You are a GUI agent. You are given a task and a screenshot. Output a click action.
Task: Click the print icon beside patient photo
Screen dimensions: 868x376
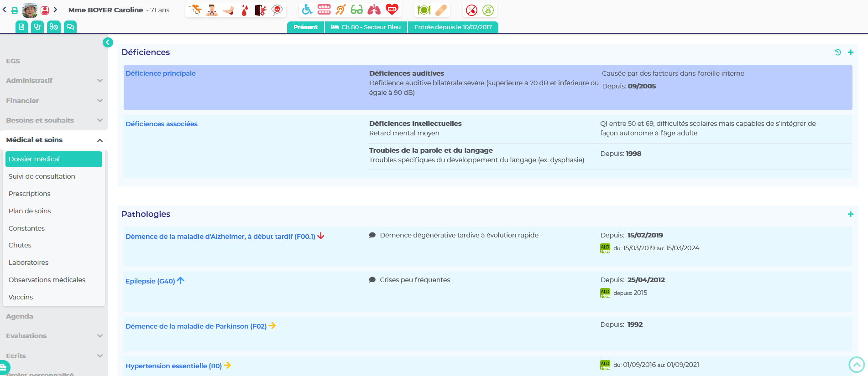click(x=15, y=10)
